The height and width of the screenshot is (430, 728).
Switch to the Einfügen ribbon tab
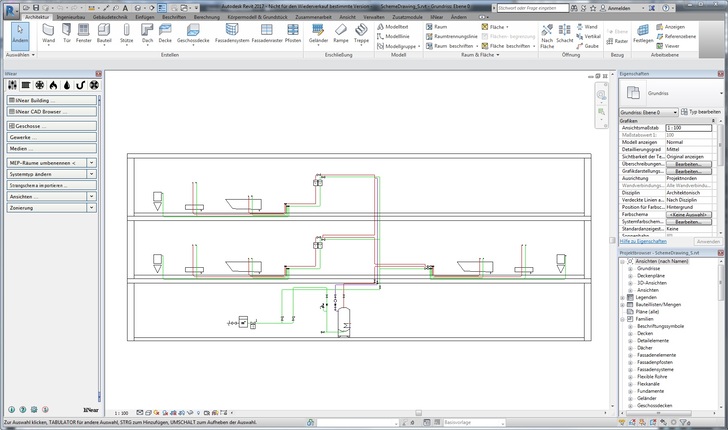[145, 18]
